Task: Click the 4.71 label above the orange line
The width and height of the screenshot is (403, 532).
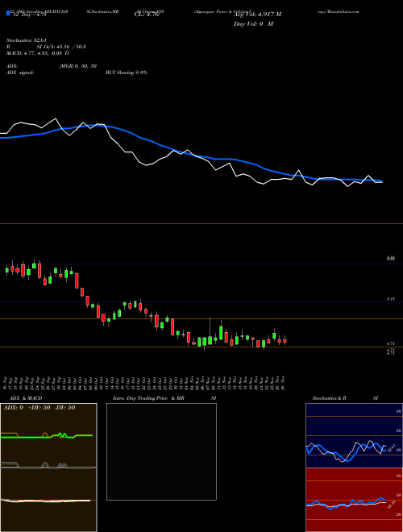Action: [391, 343]
